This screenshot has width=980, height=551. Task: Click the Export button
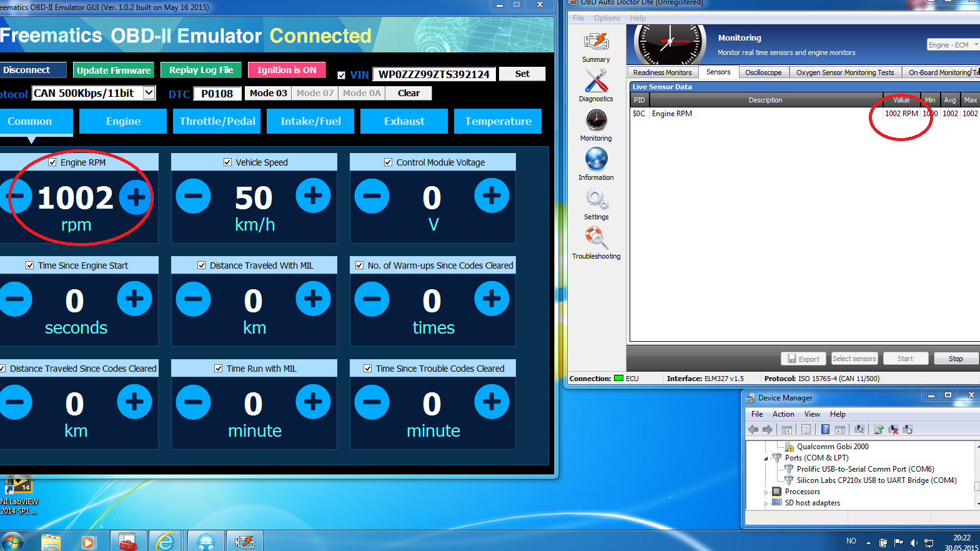tap(803, 359)
